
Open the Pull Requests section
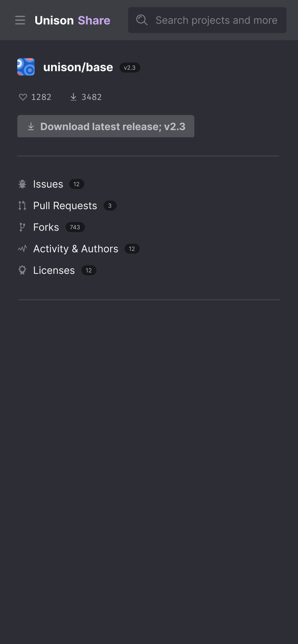(65, 206)
